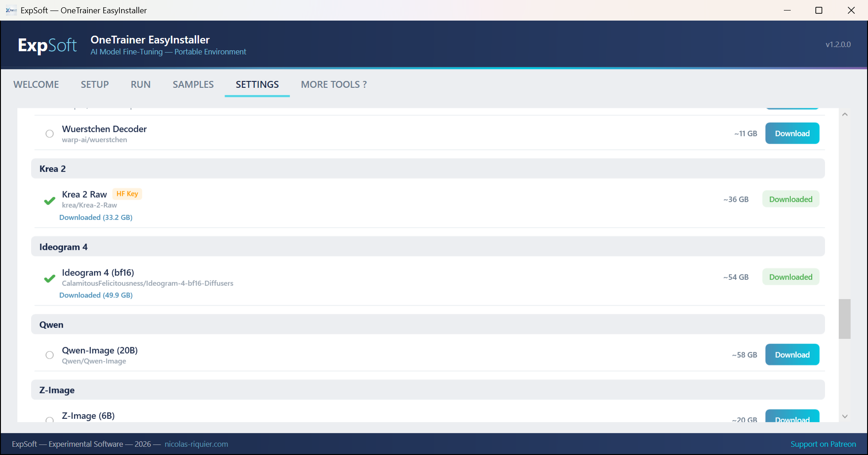The image size is (868, 455).
Task: Click the 'Downloaded (33.2 GB)' status text
Action: [96, 218]
